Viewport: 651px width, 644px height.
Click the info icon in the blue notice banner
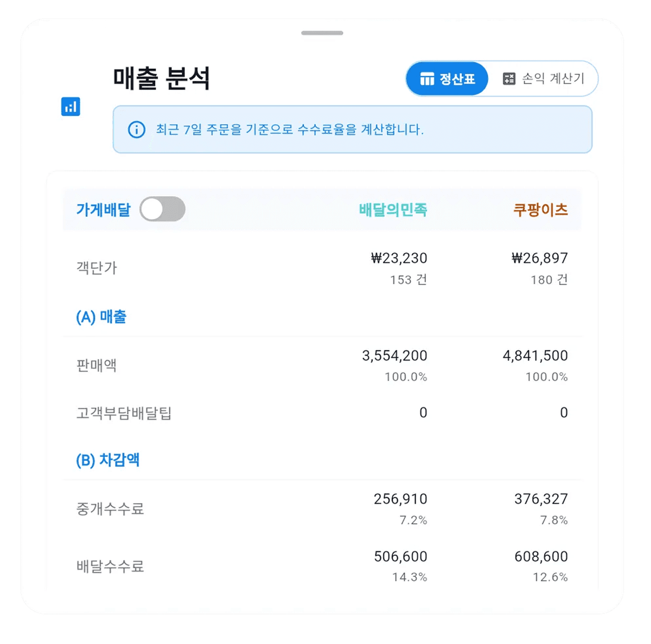(x=135, y=130)
